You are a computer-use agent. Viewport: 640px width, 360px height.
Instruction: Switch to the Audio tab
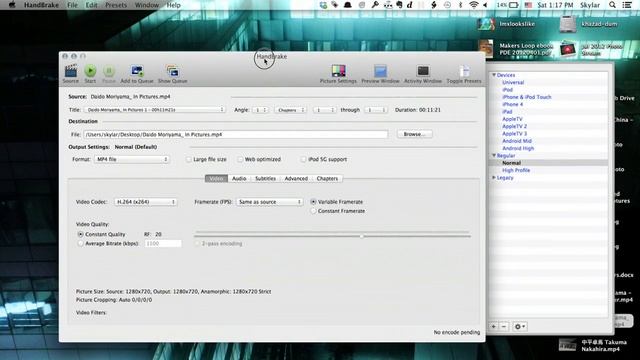click(x=239, y=178)
